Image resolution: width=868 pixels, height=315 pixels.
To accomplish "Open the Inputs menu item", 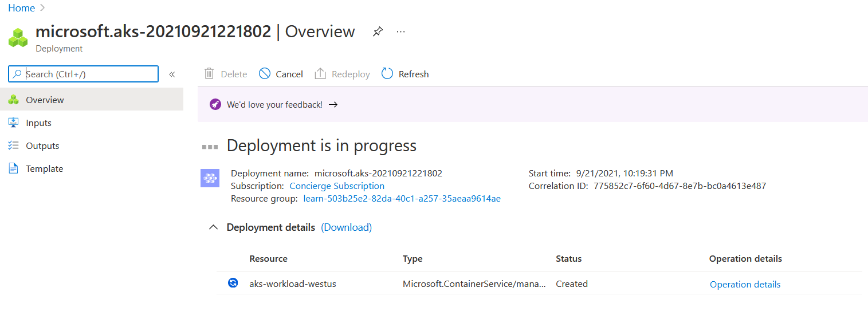I will coord(92,123).
